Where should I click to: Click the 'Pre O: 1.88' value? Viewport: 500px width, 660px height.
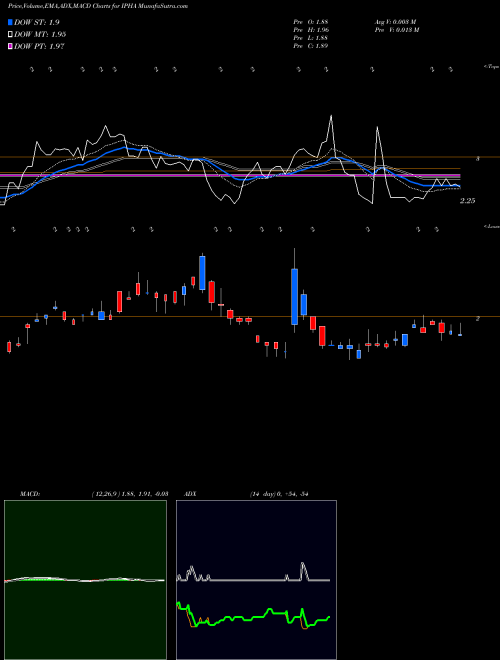311,22
